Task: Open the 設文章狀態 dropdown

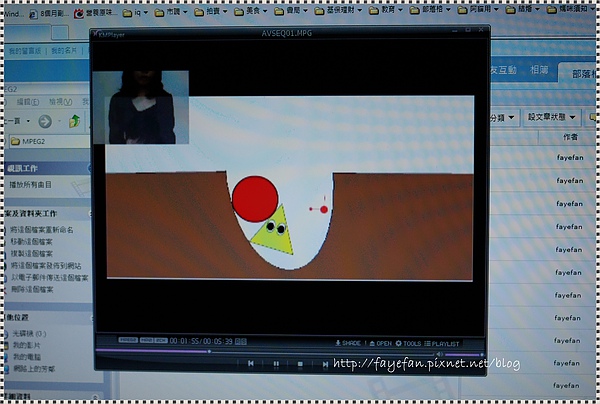Action: point(552,117)
